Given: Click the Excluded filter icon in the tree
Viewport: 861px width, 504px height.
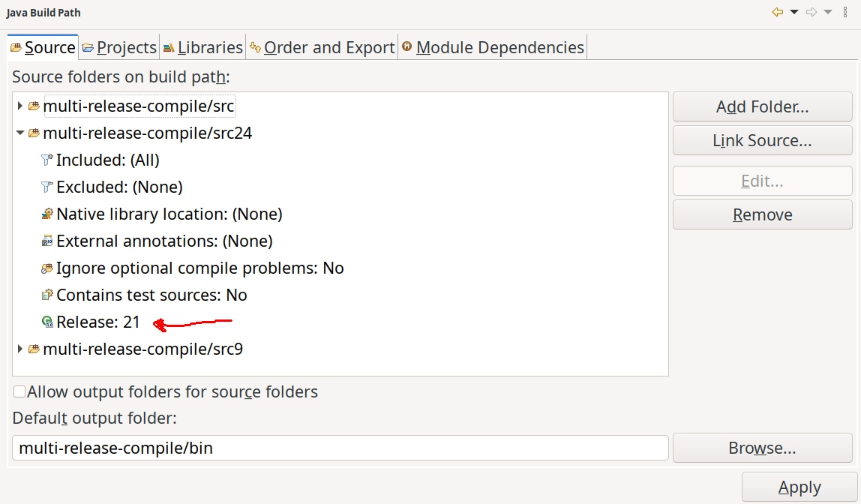Looking at the screenshot, I should coord(47,187).
